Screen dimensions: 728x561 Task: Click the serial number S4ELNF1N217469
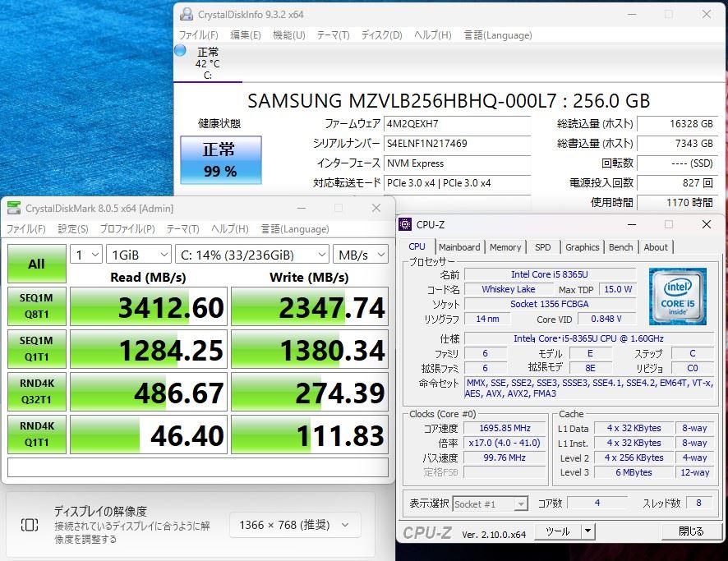click(457, 144)
